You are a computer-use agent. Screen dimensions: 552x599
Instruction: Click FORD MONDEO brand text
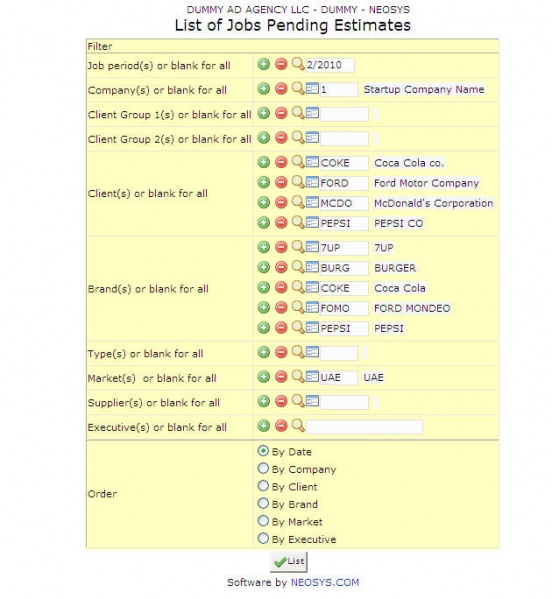(412, 308)
